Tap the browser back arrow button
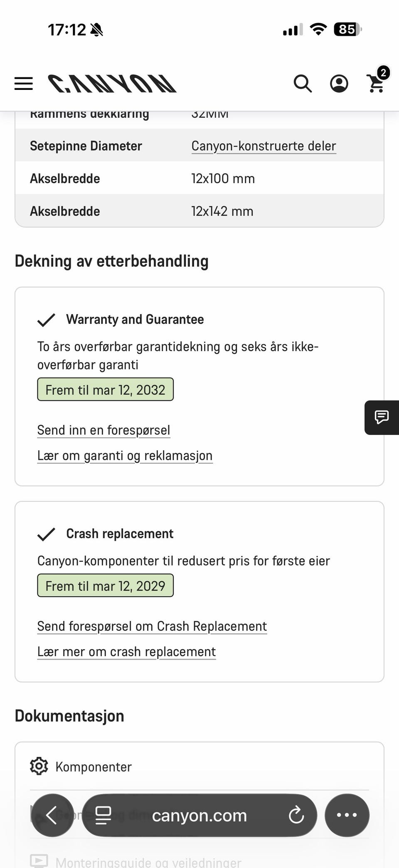The image size is (399, 868). pyautogui.click(x=52, y=815)
